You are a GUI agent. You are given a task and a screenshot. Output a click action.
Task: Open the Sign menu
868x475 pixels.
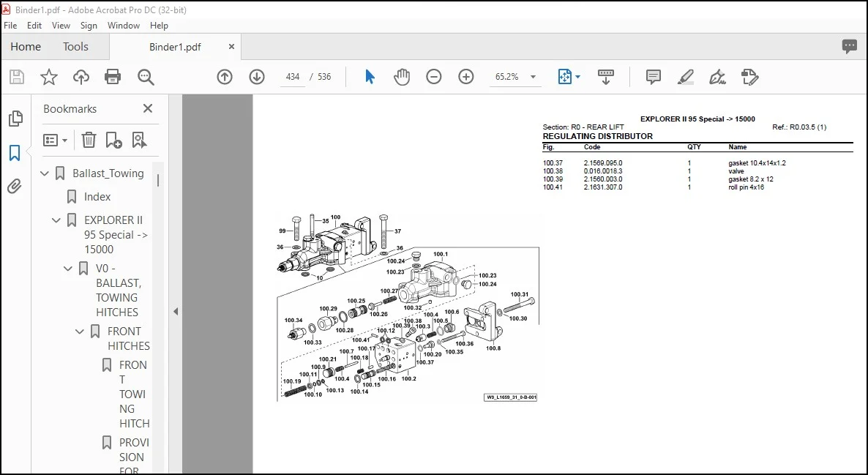click(x=89, y=26)
